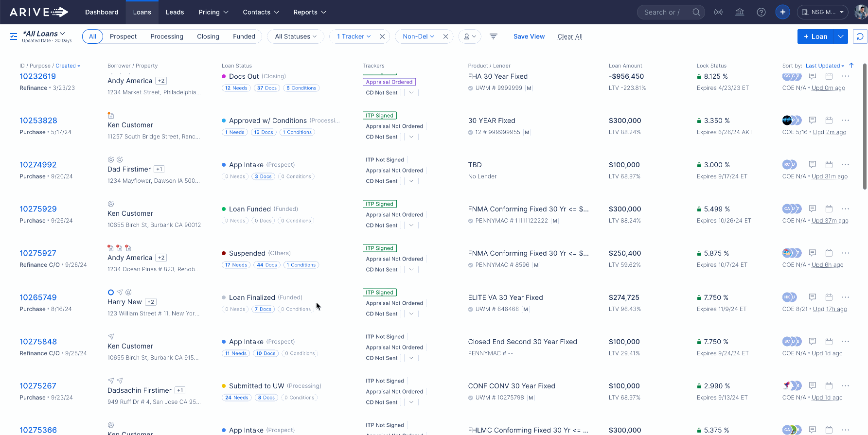Click the Clear All link
This screenshot has height=435, width=868.
[570, 36]
